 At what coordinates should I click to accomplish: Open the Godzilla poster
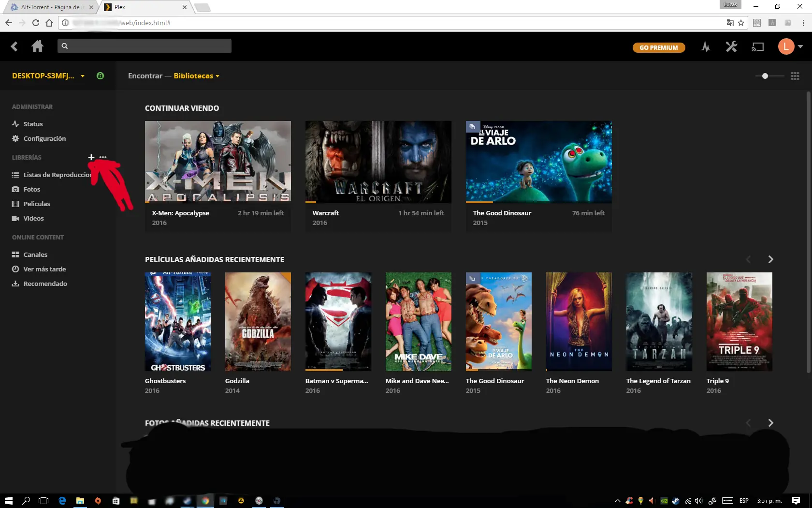pyautogui.click(x=258, y=322)
